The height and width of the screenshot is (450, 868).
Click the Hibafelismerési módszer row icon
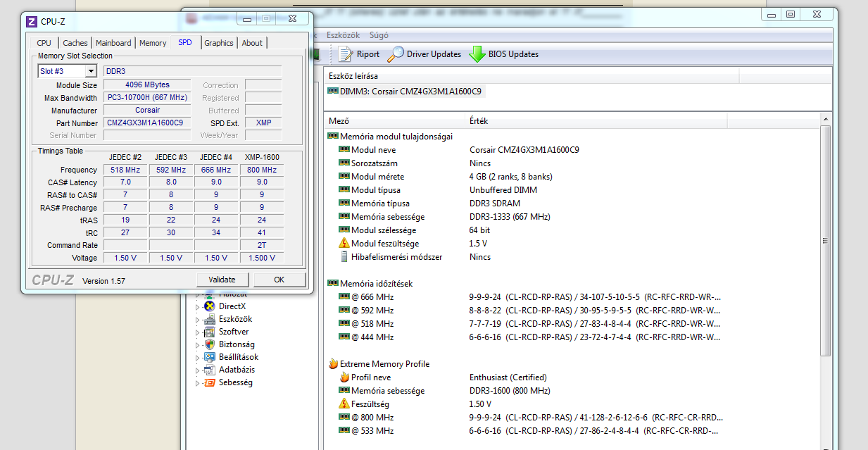tap(344, 256)
